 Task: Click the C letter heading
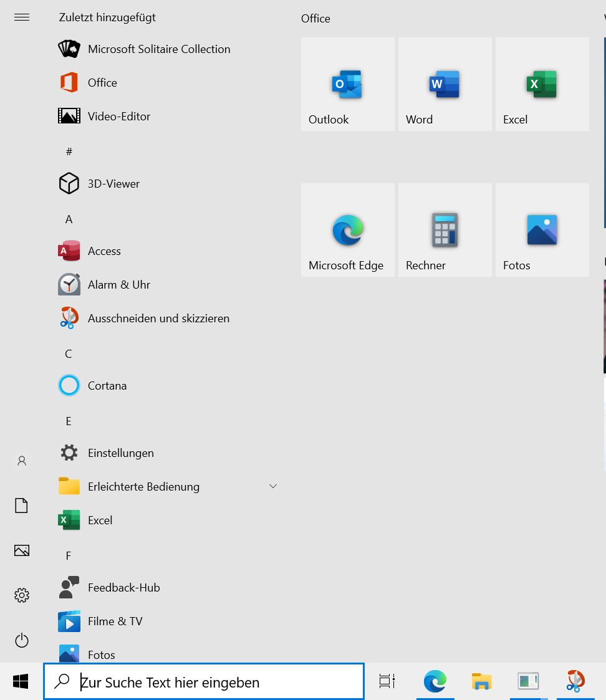coord(69,354)
